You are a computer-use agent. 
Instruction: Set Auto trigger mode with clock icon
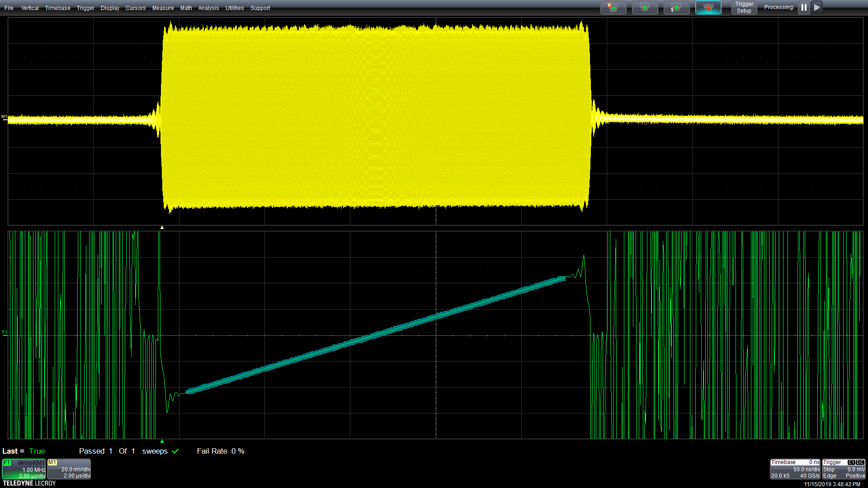tap(613, 8)
